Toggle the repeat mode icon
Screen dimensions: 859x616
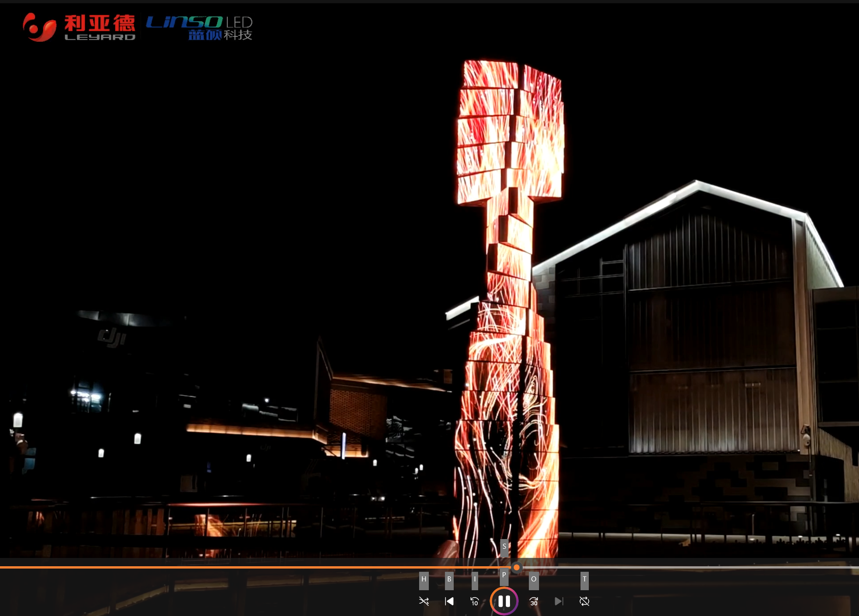coord(584,601)
